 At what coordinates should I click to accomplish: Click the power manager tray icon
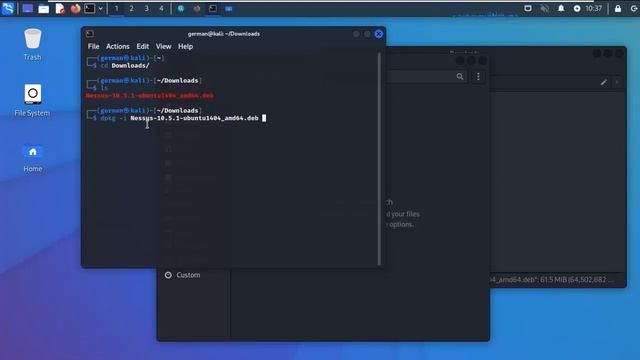577,8
